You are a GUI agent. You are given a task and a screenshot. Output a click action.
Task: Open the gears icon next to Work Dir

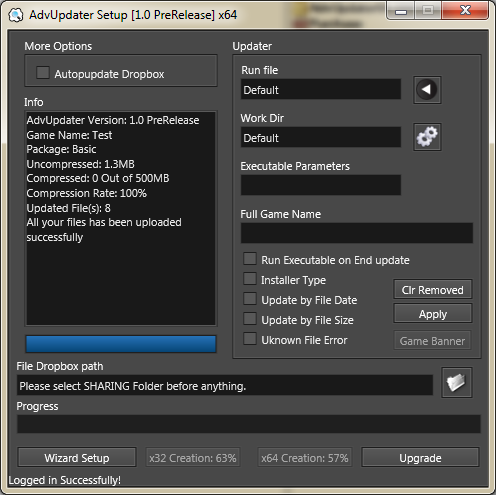[x=427, y=137]
